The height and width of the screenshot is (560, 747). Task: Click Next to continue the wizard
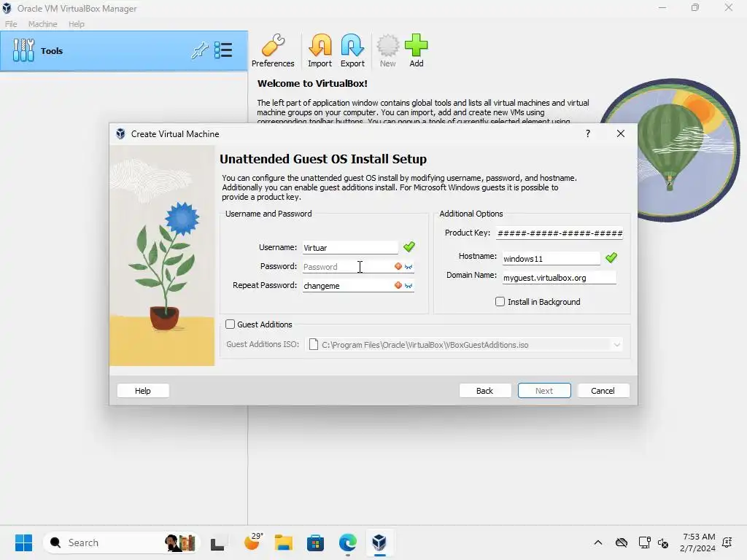(544, 391)
